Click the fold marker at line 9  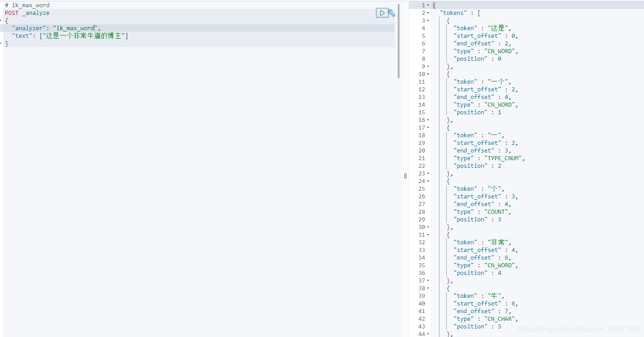point(428,67)
